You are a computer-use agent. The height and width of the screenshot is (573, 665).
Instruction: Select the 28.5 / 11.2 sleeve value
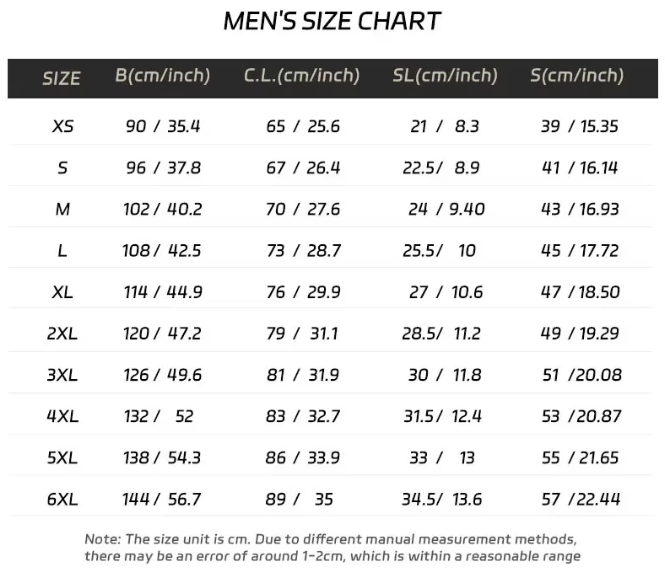441,334
